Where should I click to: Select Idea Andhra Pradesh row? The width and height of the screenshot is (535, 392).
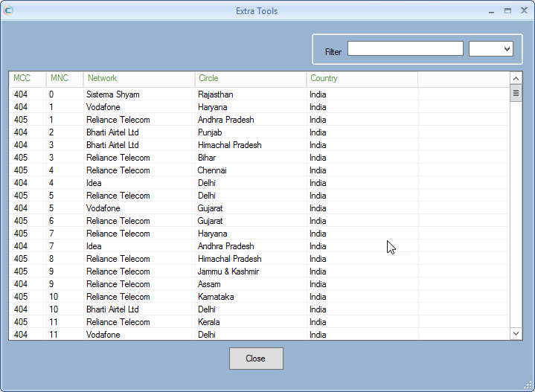[x=259, y=245]
